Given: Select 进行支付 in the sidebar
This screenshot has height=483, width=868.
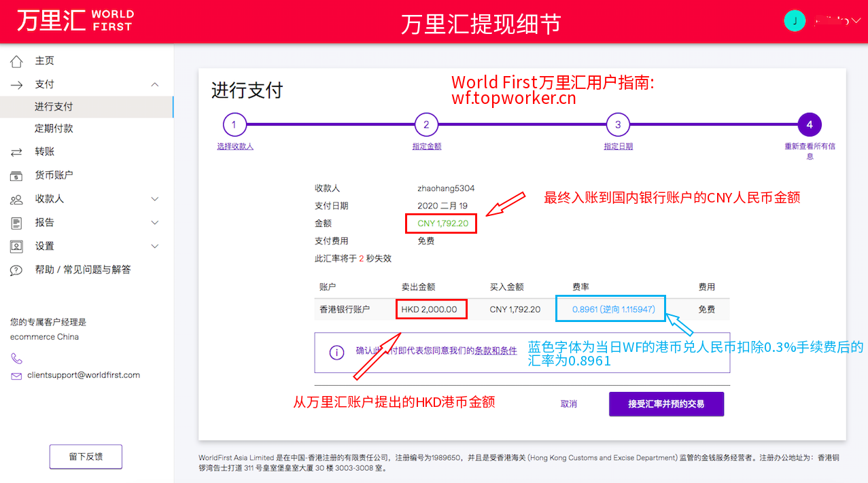Looking at the screenshot, I should coord(54,107).
